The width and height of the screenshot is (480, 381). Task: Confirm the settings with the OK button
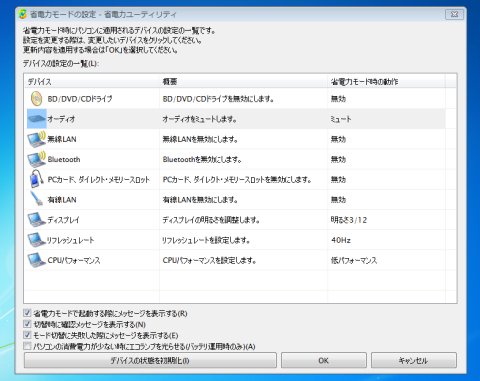(324, 360)
